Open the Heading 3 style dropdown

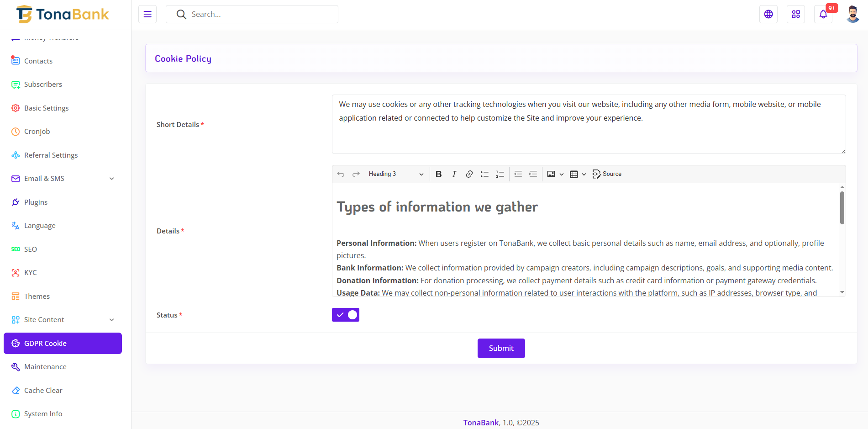point(396,174)
